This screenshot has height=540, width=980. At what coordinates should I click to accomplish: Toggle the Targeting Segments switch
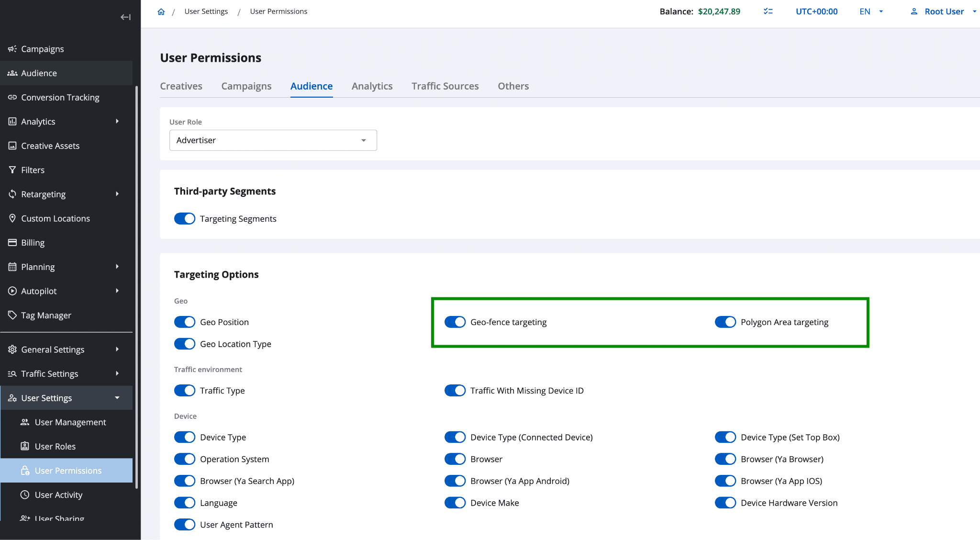[185, 219]
